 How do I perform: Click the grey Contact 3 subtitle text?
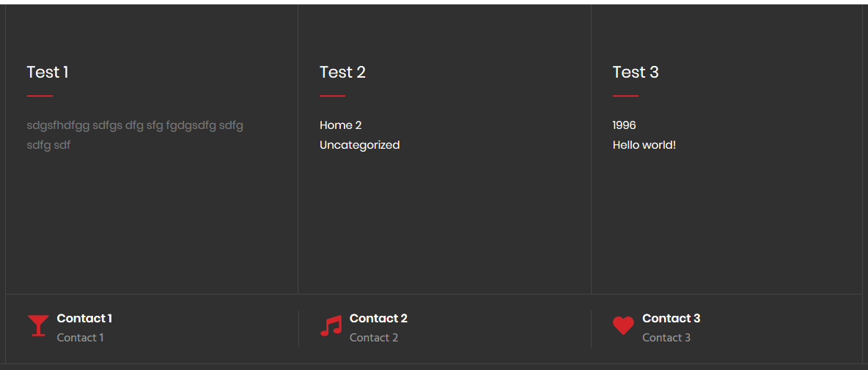[666, 338]
